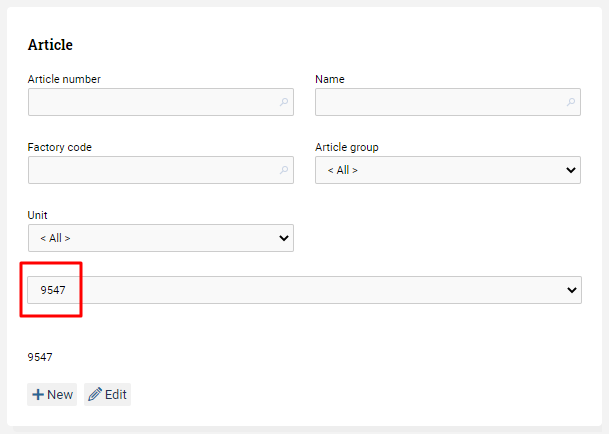Click the Article number label
Image resolution: width=609 pixels, height=434 pixels.
tap(64, 79)
